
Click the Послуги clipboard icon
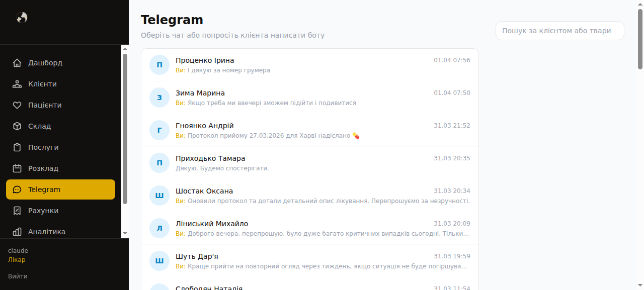click(x=17, y=147)
